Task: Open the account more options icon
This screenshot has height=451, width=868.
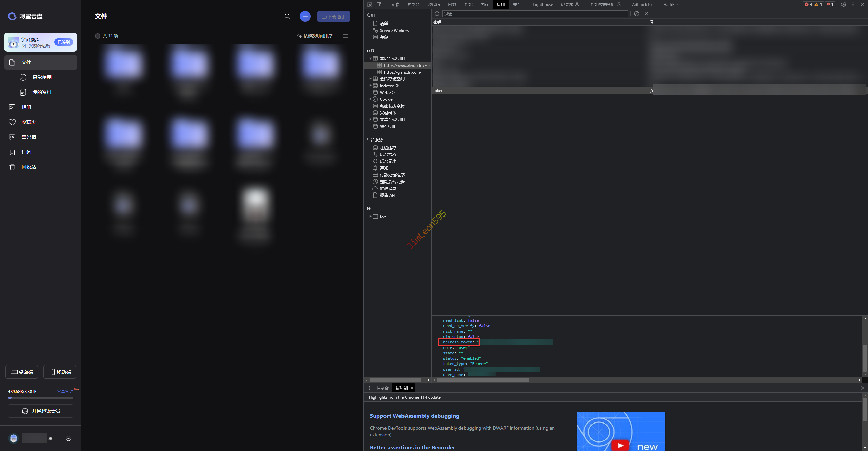Action: (x=68, y=438)
